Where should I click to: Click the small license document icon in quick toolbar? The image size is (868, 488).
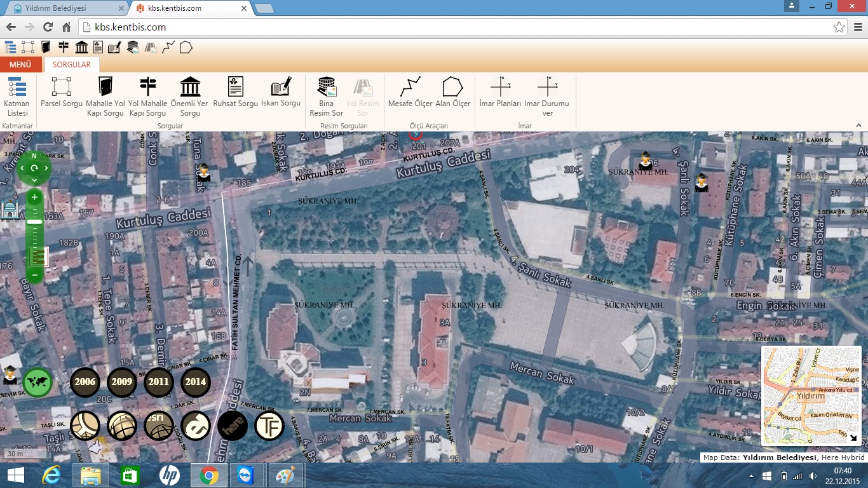coord(98,47)
